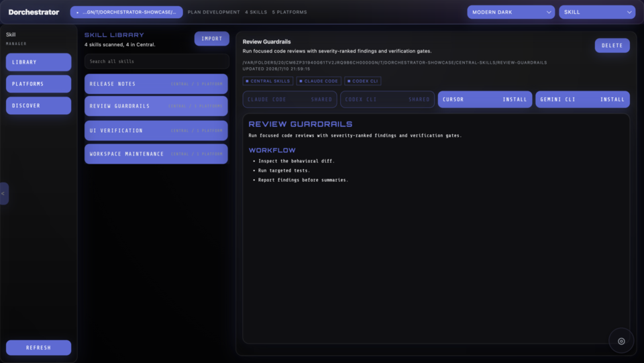Viewport: 644px width, 363px height.
Task: Click the Central Skills tag
Action: click(x=268, y=81)
